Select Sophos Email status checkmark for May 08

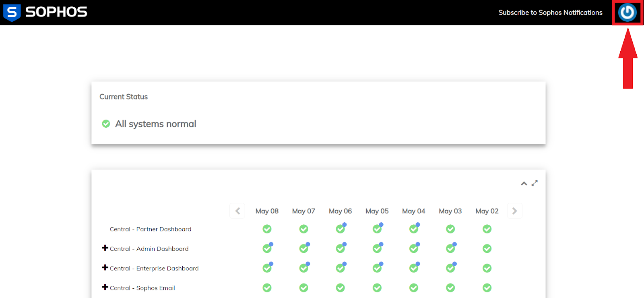click(267, 288)
